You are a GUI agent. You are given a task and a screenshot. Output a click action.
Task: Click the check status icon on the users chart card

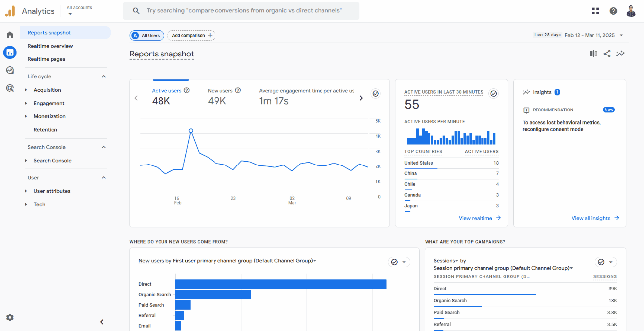click(376, 93)
